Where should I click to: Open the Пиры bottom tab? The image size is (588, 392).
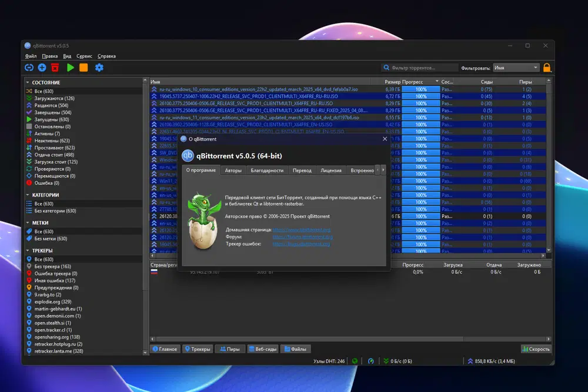point(230,349)
